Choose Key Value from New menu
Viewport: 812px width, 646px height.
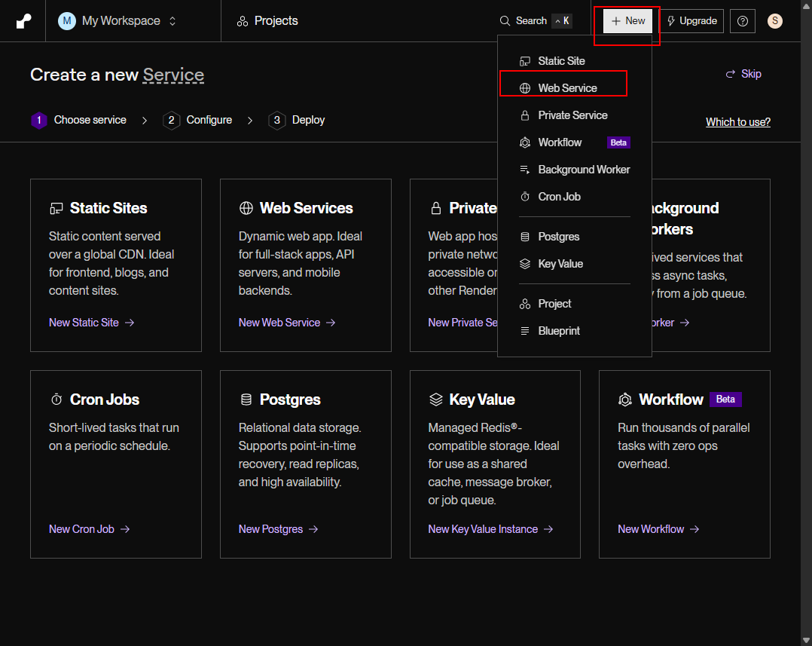[574, 264]
